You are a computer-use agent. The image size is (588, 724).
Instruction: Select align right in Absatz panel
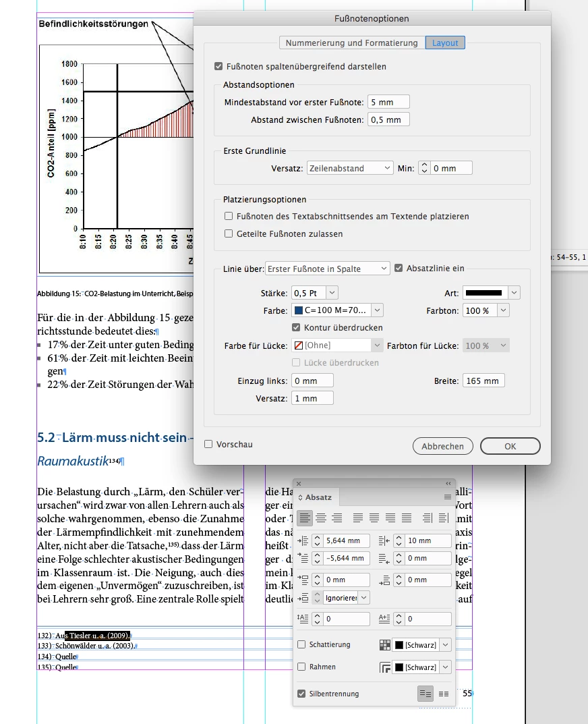[337, 518]
